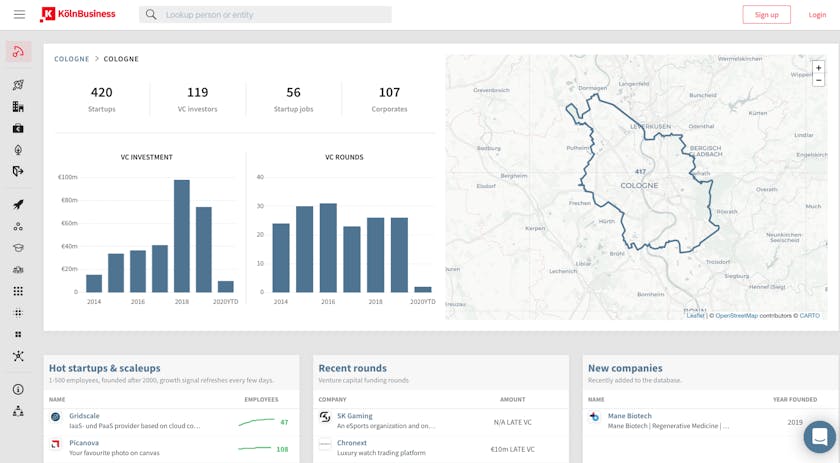Open the Gridscale startup entry
Screen dimensions: 840x463
pyautogui.click(x=84, y=416)
